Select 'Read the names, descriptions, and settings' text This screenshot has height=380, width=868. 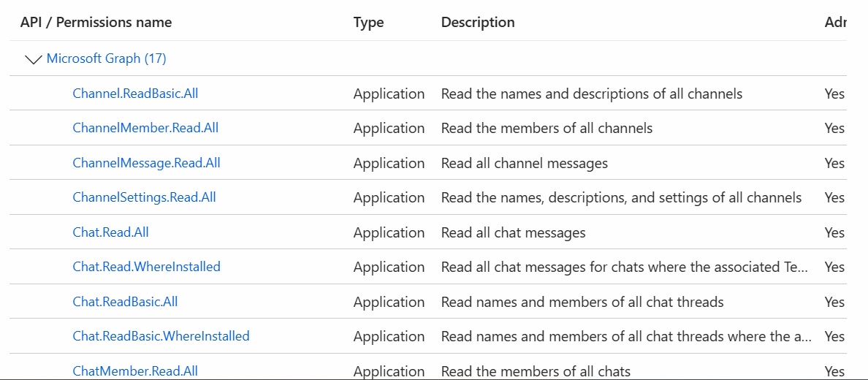621,197
